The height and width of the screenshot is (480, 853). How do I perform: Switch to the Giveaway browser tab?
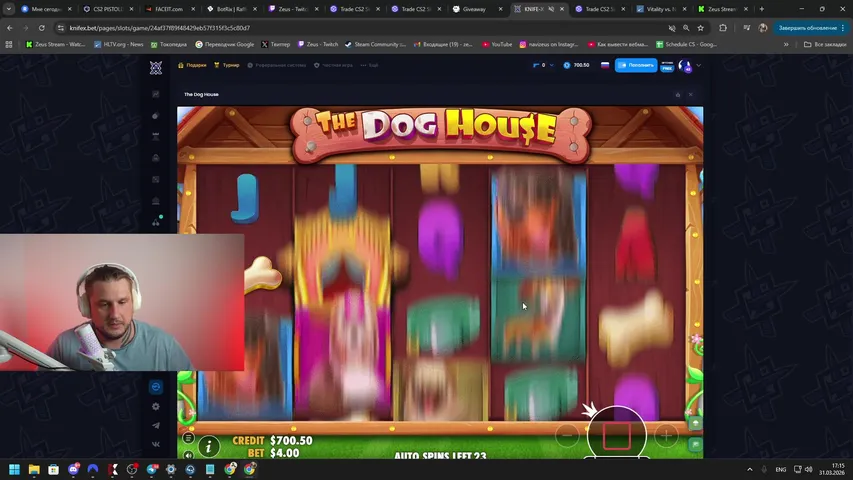click(474, 9)
